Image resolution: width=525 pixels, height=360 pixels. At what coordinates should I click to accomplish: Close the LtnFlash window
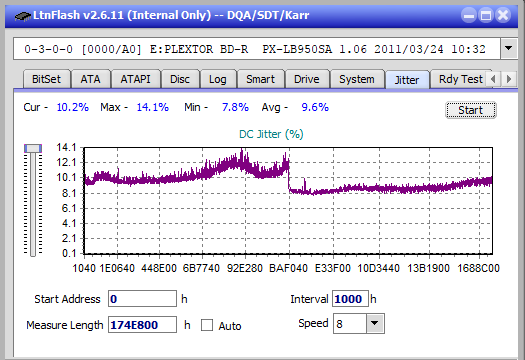[503, 15]
